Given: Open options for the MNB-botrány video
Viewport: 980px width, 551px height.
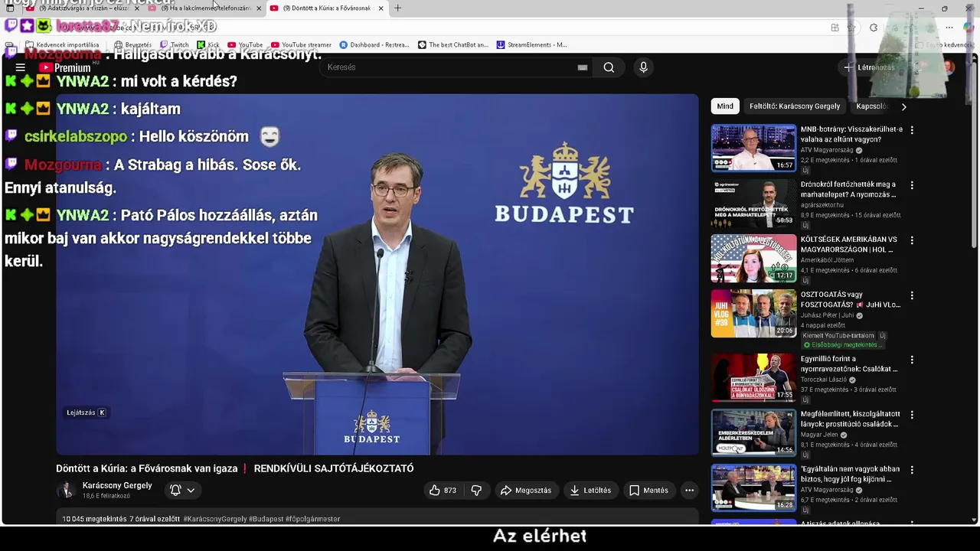Looking at the screenshot, I should pyautogui.click(x=911, y=130).
